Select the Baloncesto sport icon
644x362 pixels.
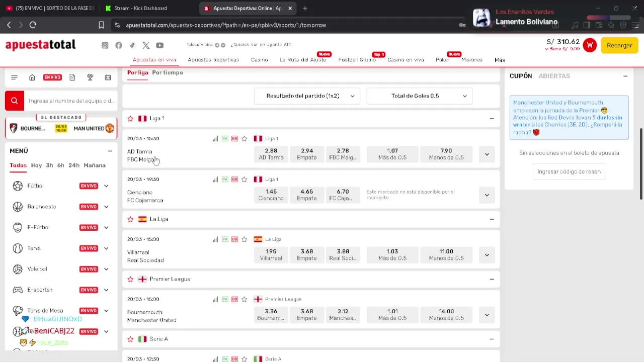tap(18, 207)
